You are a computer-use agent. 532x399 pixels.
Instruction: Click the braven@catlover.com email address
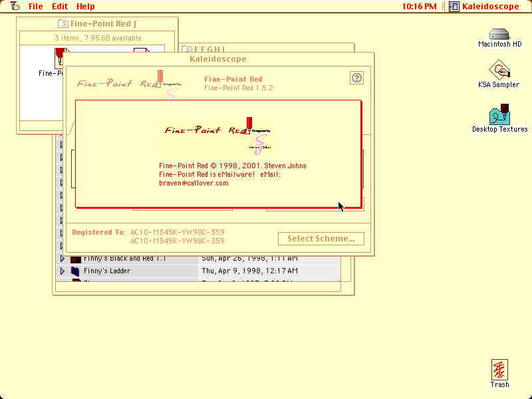(x=194, y=184)
